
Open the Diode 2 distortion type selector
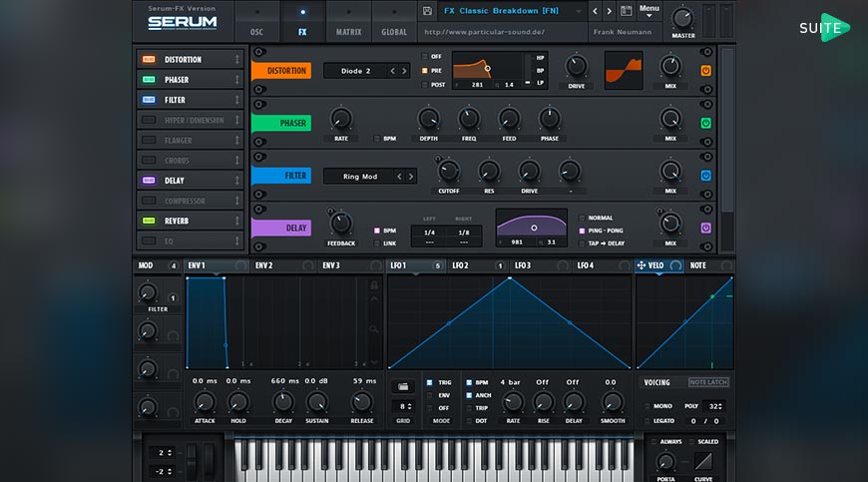click(x=354, y=71)
